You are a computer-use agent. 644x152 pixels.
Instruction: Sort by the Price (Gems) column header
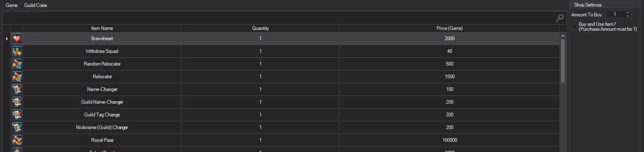pyautogui.click(x=449, y=28)
